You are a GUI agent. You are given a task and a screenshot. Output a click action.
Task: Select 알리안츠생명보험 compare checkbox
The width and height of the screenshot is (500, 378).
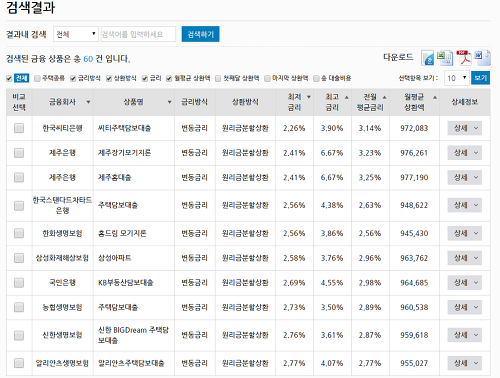[x=19, y=363]
